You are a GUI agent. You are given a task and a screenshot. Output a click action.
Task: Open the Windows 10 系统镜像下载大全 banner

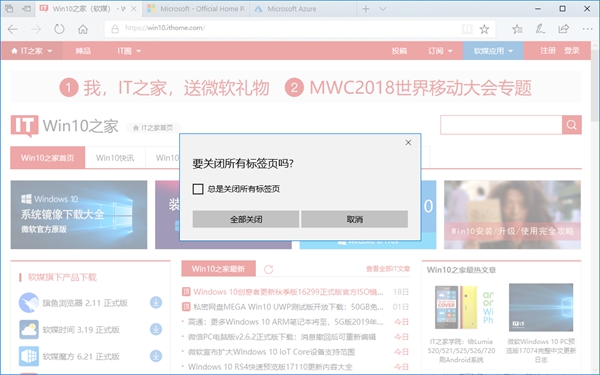pos(79,215)
